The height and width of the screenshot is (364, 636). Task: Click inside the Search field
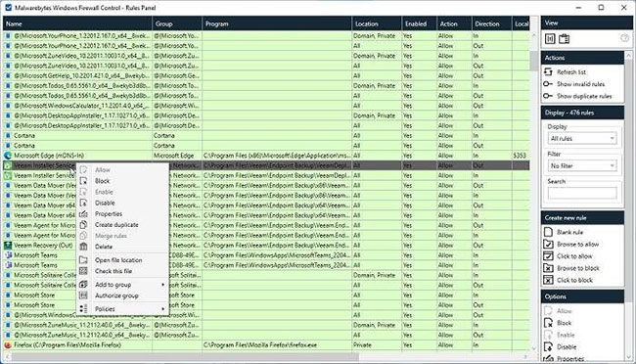582,193
